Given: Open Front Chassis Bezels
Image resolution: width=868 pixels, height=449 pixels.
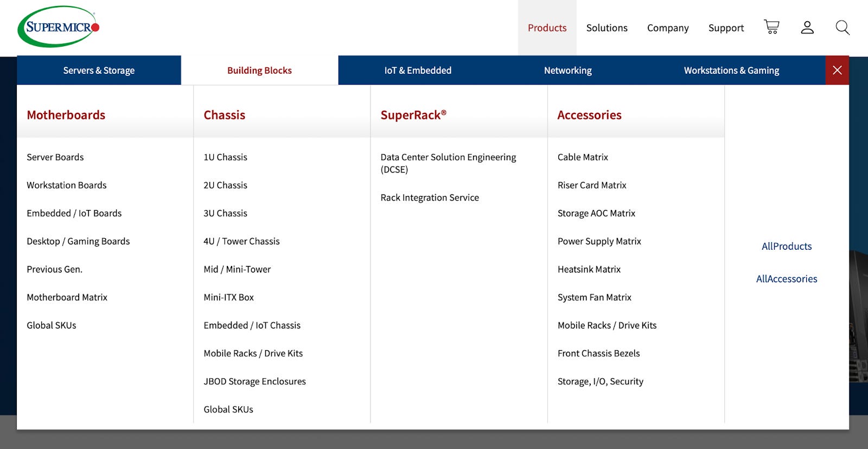Looking at the screenshot, I should point(598,353).
